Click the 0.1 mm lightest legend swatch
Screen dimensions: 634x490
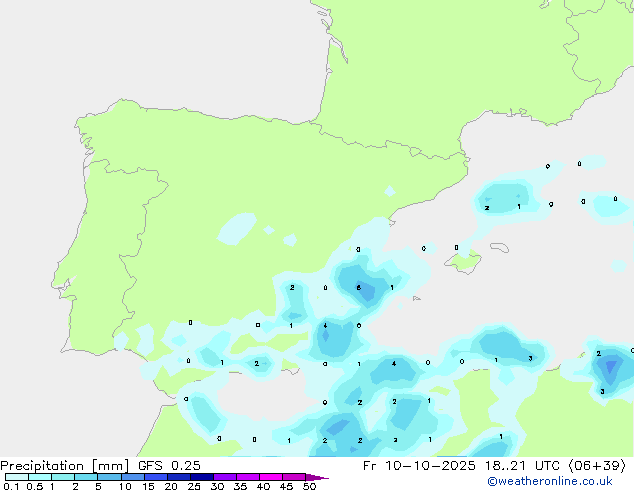17,477
